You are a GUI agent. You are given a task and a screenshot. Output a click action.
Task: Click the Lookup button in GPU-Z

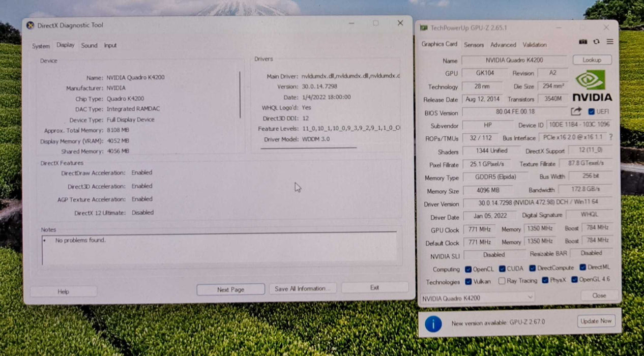coord(592,60)
